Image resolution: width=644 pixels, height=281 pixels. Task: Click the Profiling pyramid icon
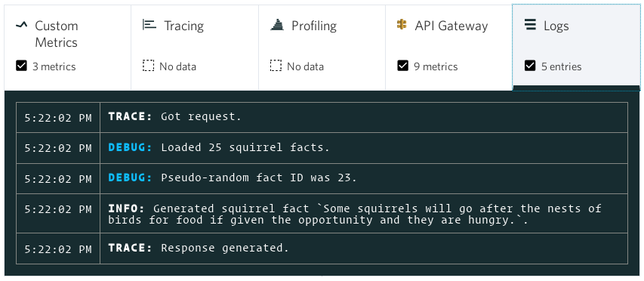277,25
